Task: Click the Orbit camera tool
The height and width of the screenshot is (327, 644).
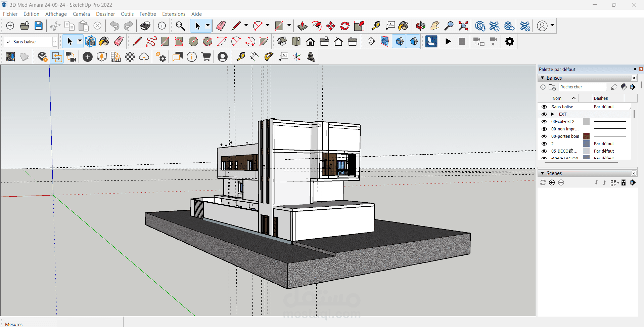Action: pos(420,26)
